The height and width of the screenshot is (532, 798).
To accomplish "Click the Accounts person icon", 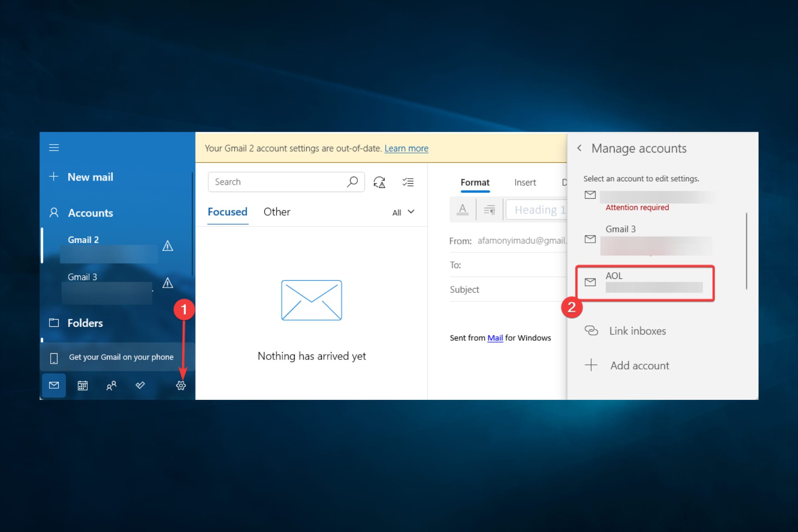I will click(x=54, y=213).
